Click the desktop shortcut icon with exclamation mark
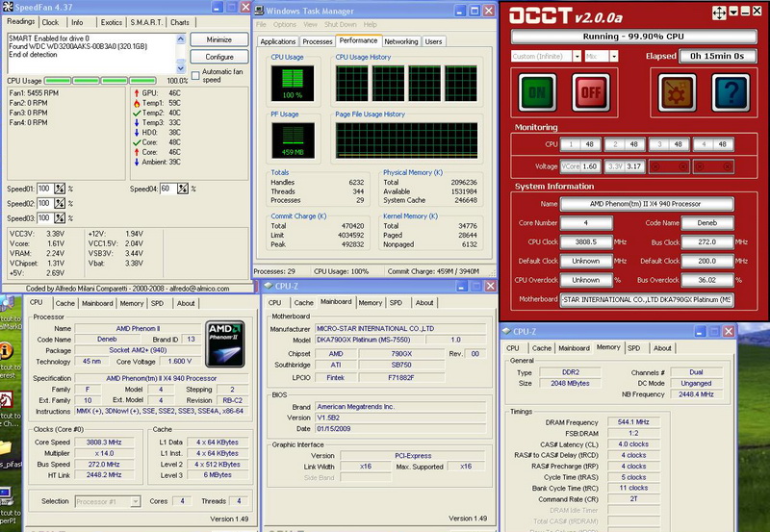Viewport: 770px width, 532px height. click(x=7, y=350)
